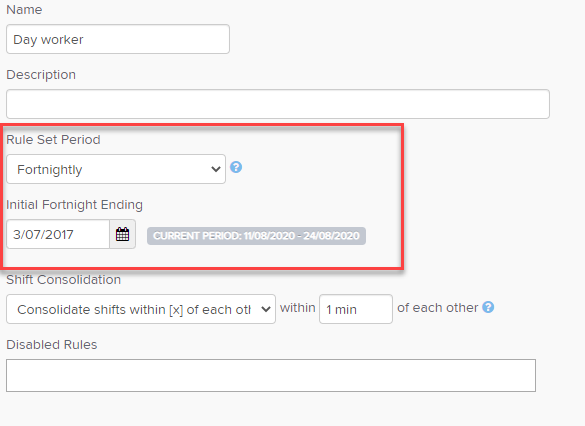Click inside the Disabled Rules box
This screenshot has height=426, width=585.
(271, 376)
